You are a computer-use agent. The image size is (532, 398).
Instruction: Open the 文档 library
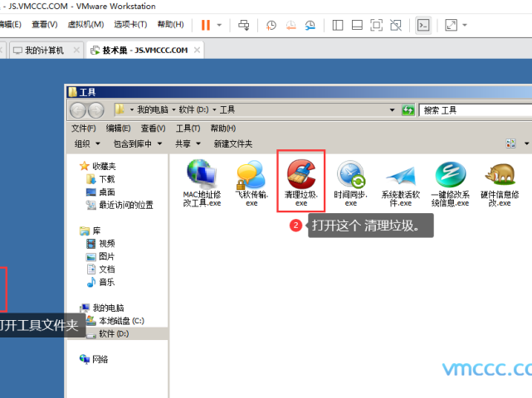pyautogui.click(x=101, y=269)
